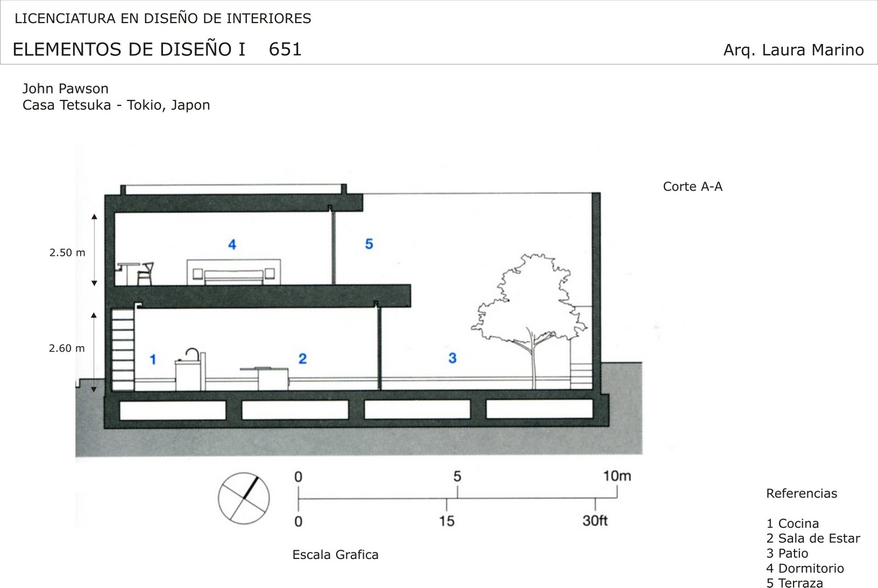Screen dimensions: 878x588
Task: Select the staircase symbol on the left
Action: [121, 348]
